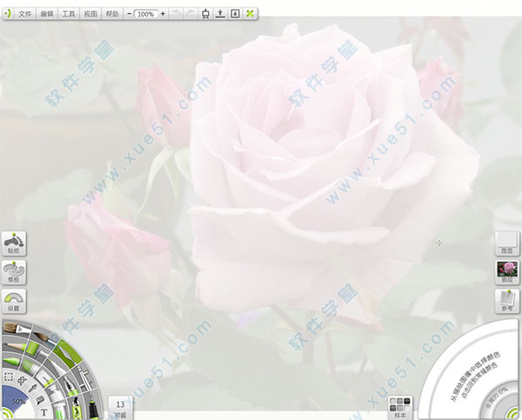Toggle the Stencils (模板) panel

point(14,273)
